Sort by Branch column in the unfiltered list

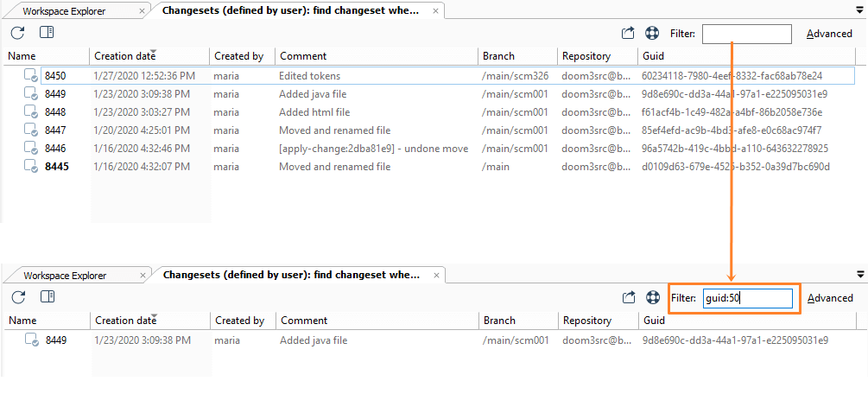tap(498, 56)
